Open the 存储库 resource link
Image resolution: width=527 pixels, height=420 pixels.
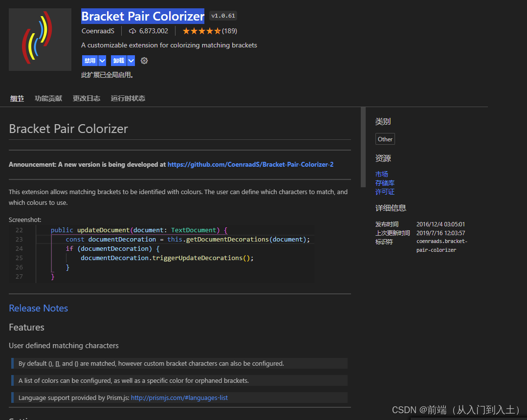coord(385,183)
